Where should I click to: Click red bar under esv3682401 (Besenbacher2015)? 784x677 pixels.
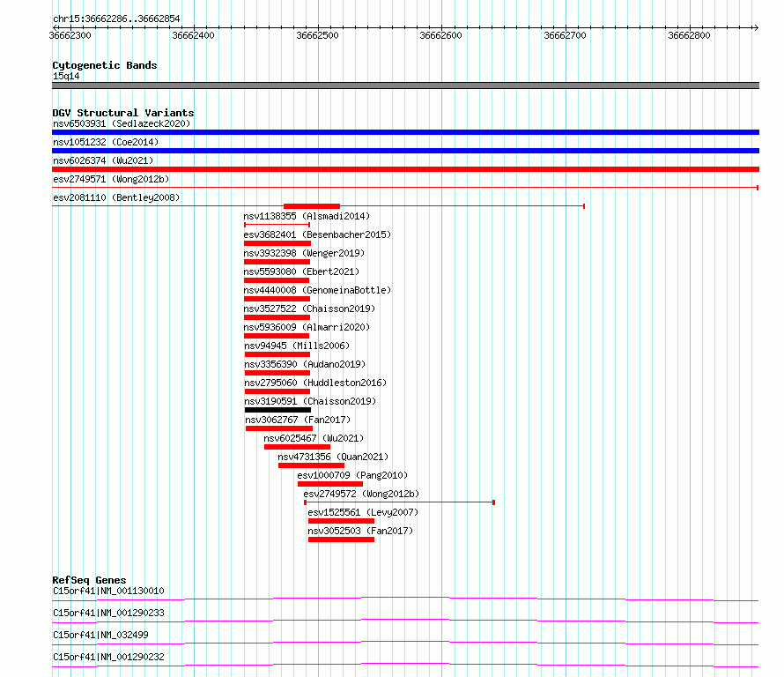(x=277, y=243)
